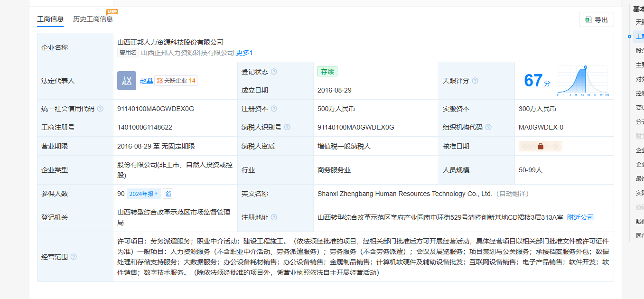Expand 更多1 former company names

[244, 53]
